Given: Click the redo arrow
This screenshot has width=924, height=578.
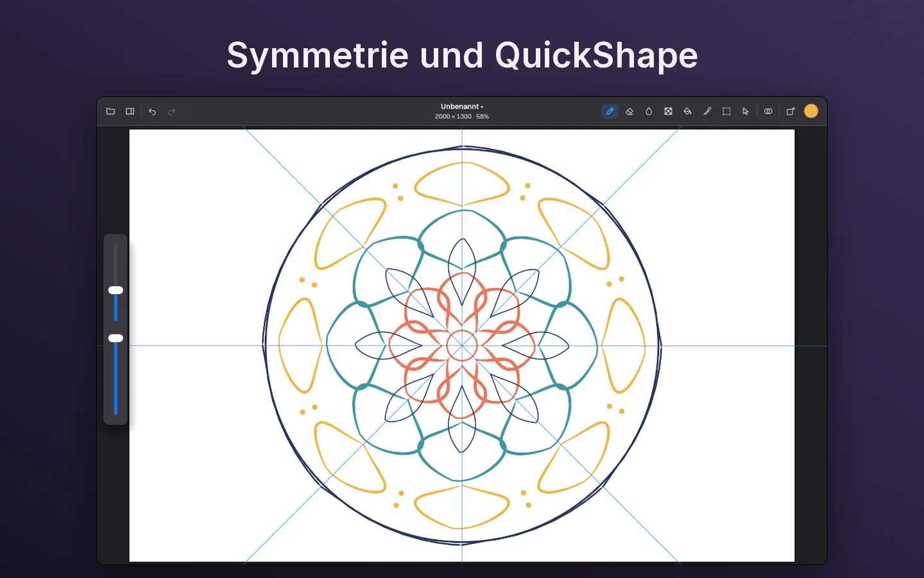Looking at the screenshot, I should (x=171, y=112).
